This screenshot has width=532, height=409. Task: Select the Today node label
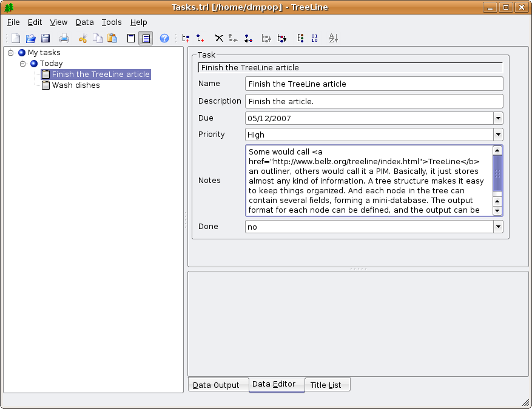click(51, 64)
